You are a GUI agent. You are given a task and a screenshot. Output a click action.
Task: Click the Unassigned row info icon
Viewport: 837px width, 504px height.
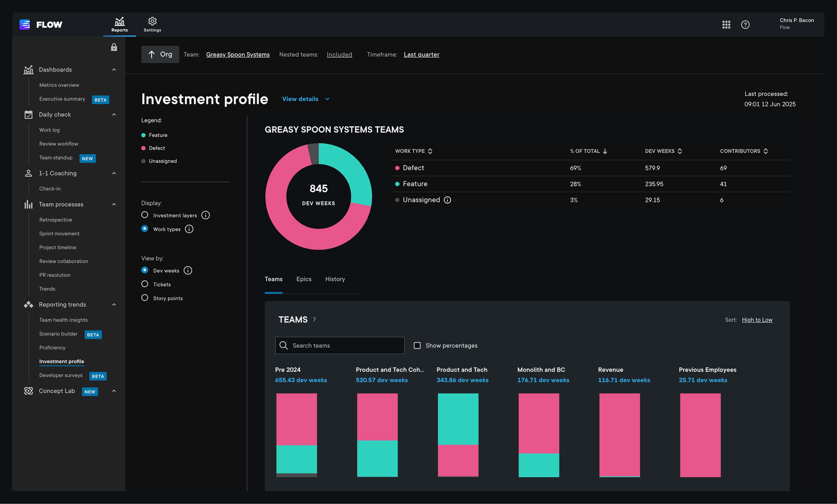[447, 200]
